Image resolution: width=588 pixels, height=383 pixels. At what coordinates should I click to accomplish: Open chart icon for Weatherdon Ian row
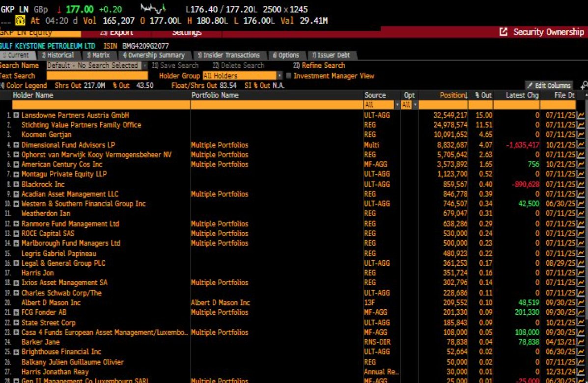point(581,214)
